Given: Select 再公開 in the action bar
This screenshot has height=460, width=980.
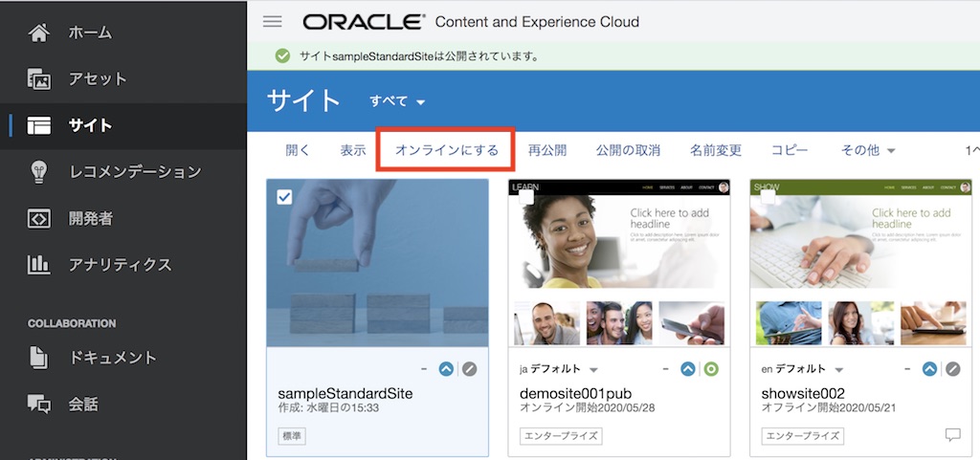Looking at the screenshot, I should coord(547,151).
